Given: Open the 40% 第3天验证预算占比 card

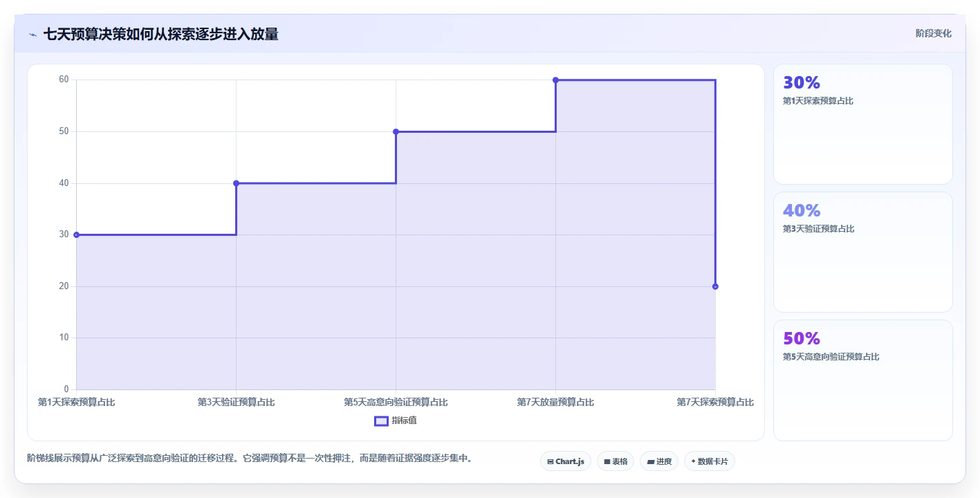Looking at the screenshot, I should point(863,252).
